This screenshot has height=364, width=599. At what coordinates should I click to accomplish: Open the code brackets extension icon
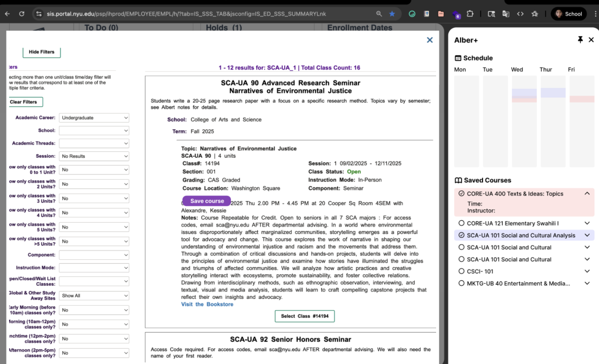point(520,14)
